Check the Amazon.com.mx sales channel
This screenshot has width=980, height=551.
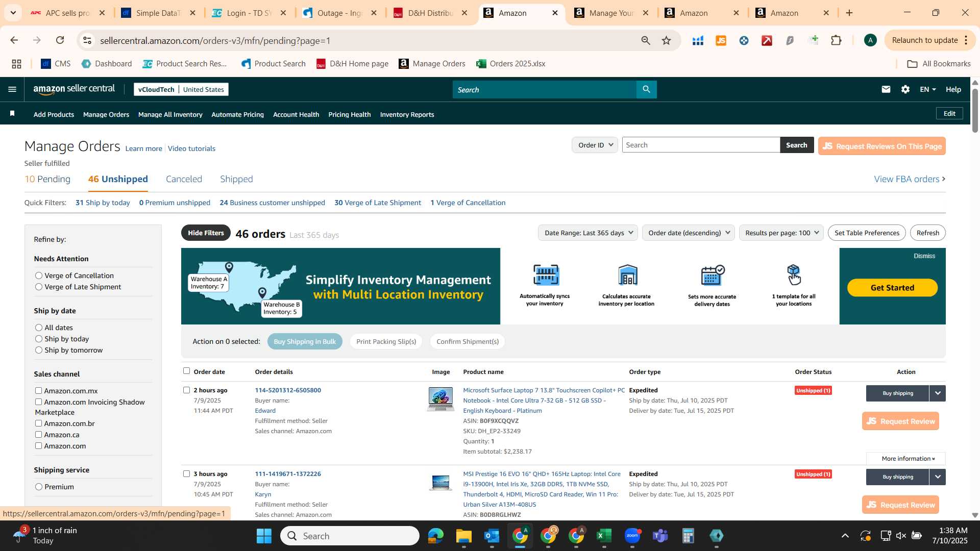(38, 391)
